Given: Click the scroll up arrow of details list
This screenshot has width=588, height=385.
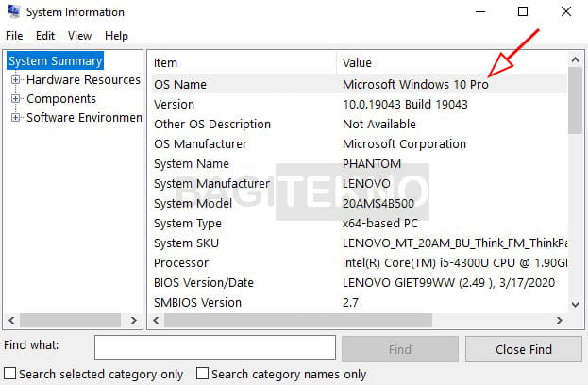Looking at the screenshot, I should (575, 59).
